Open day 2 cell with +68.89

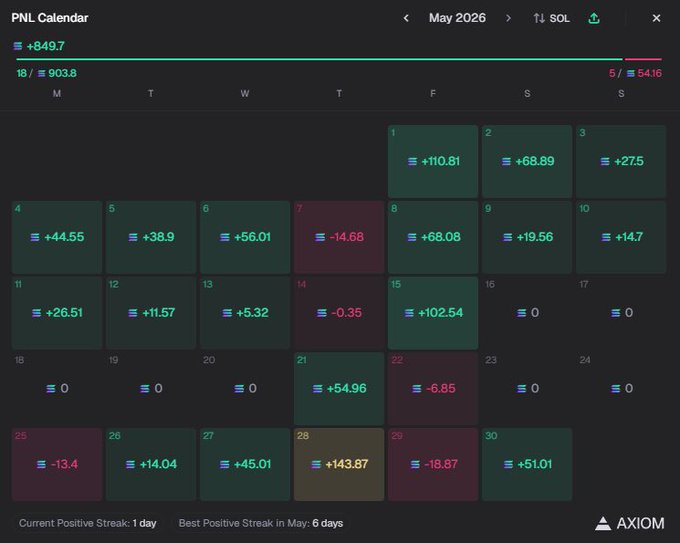pos(527,161)
